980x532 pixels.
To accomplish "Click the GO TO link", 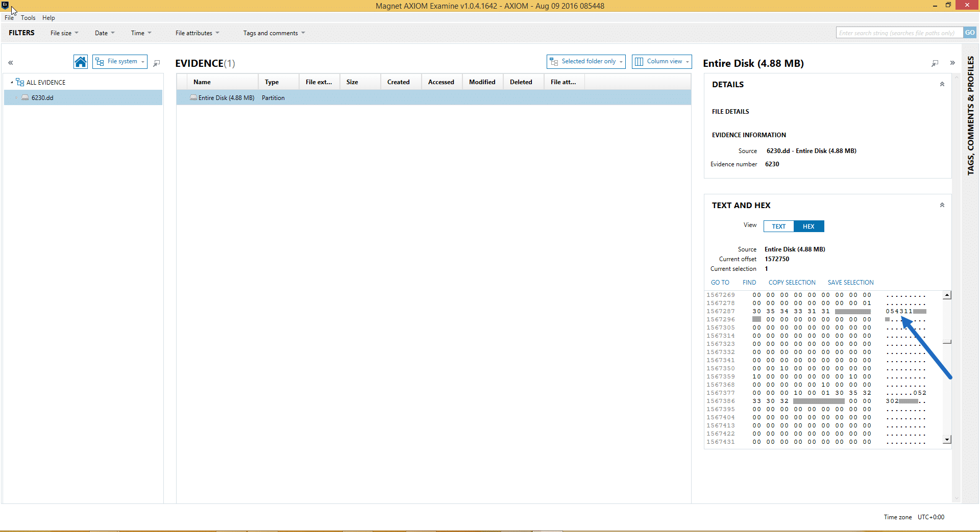I will 720,283.
